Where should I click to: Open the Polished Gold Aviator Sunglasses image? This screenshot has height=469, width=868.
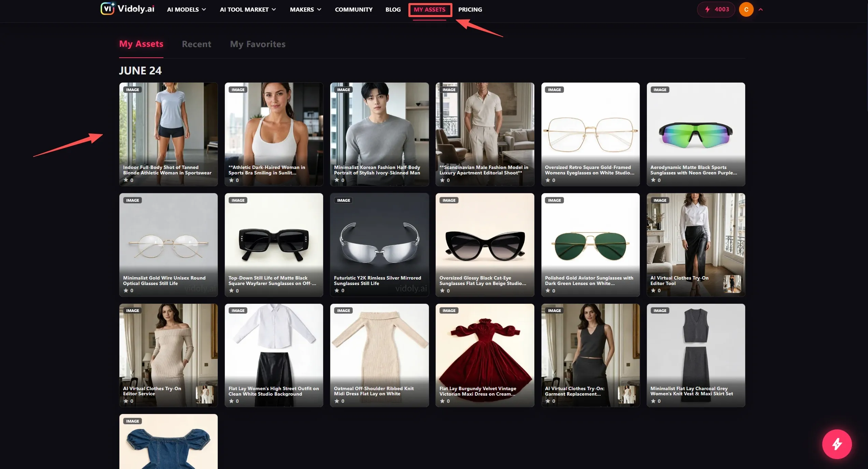pyautogui.click(x=590, y=245)
